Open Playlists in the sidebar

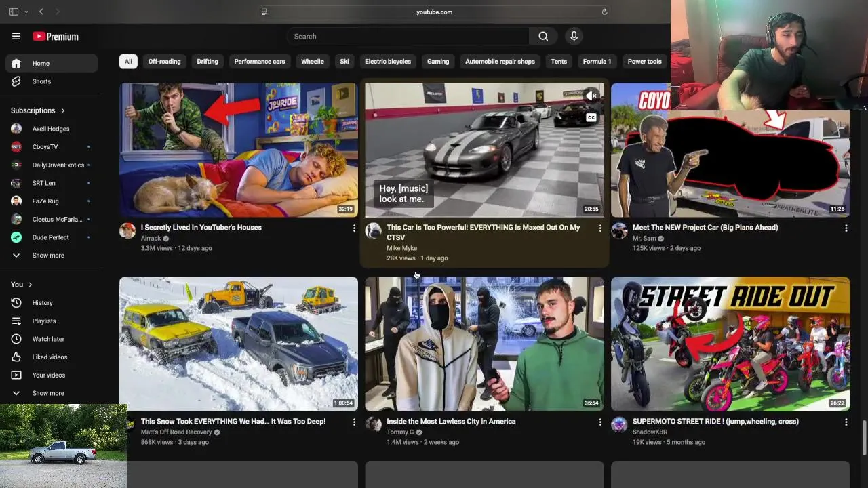[x=52, y=321]
